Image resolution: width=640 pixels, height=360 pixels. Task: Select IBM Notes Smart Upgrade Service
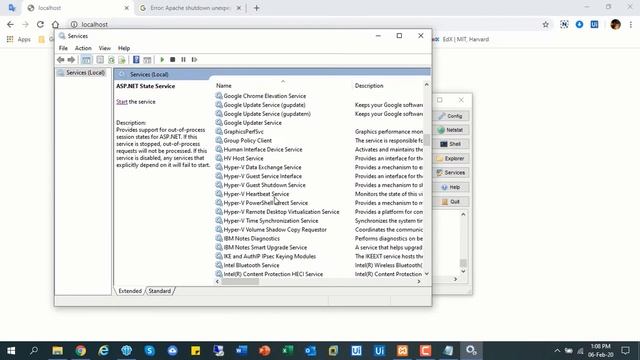(265, 248)
